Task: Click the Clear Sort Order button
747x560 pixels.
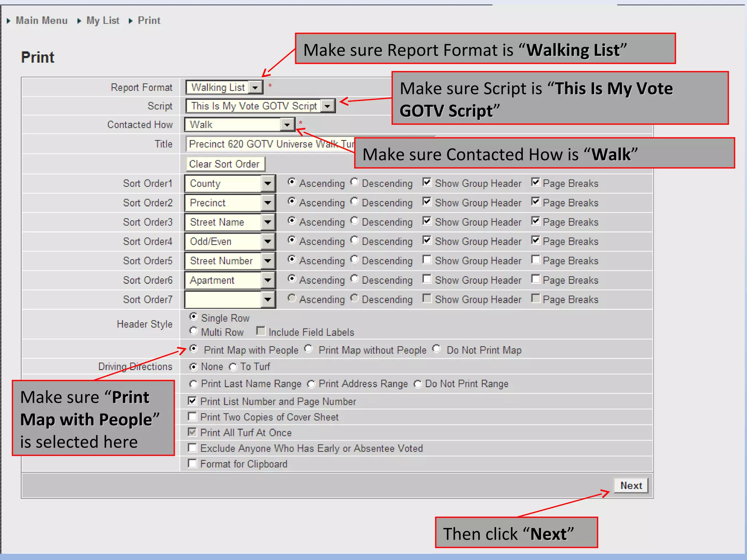Action: (x=225, y=164)
